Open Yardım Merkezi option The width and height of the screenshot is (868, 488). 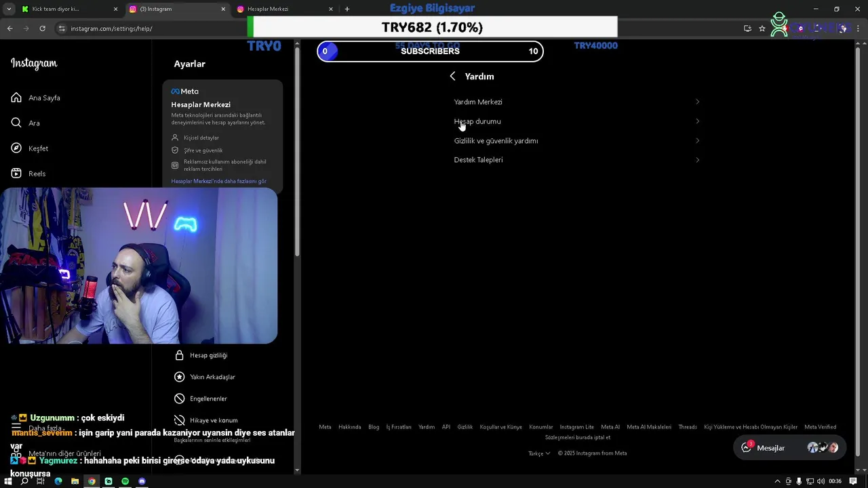[x=576, y=102]
